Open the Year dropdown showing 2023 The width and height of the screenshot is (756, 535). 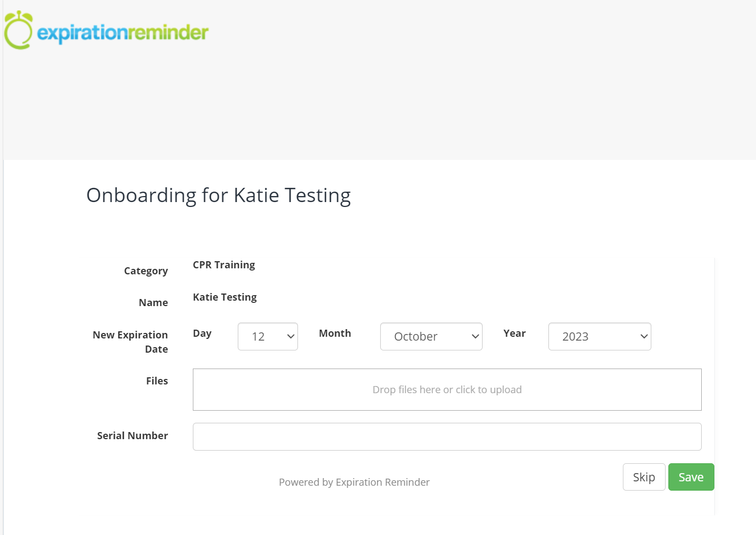coord(599,336)
